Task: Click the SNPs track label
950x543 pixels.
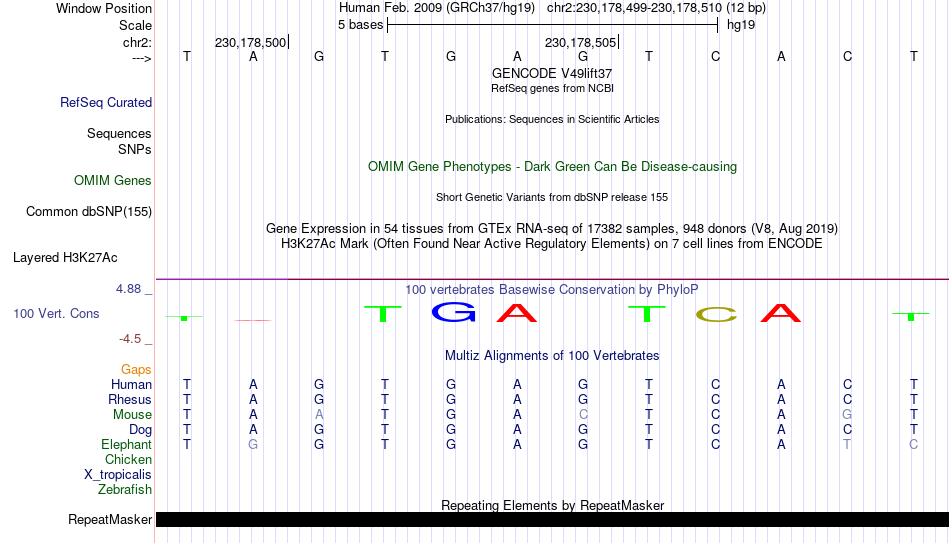Action: click(x=135, y=149)
